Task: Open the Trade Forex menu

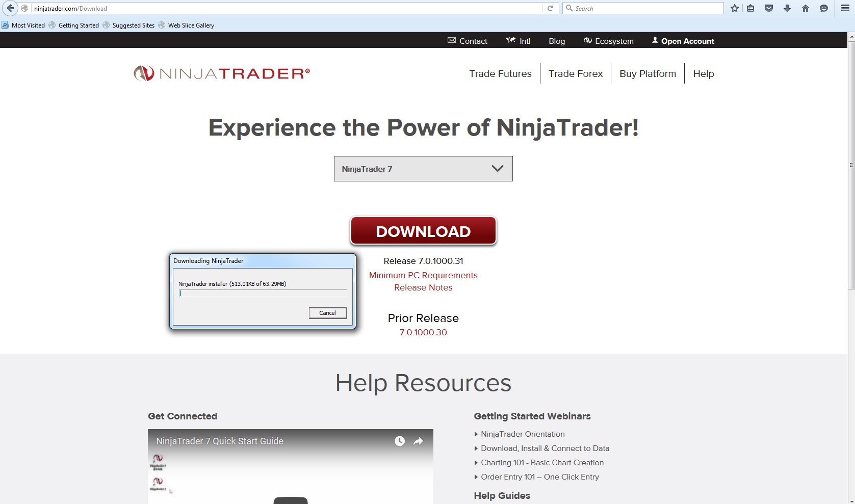Action: click(x=576, y=73)
